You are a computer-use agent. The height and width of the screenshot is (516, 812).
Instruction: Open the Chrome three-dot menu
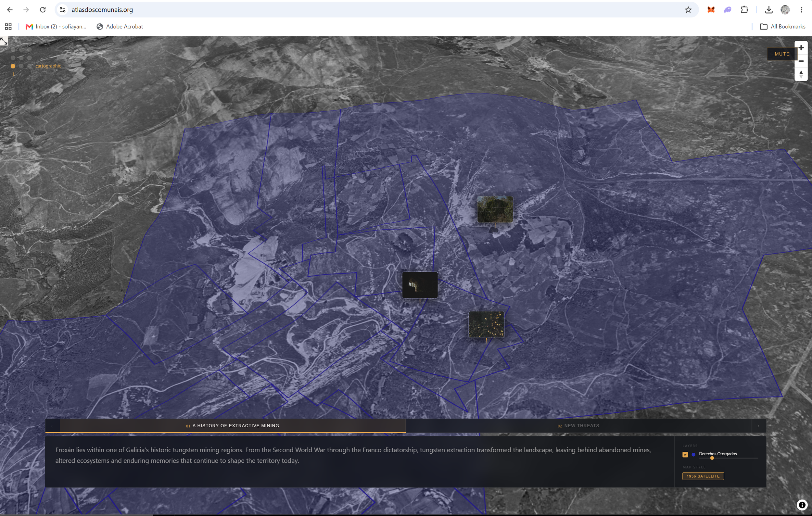(x=802, y=10)
